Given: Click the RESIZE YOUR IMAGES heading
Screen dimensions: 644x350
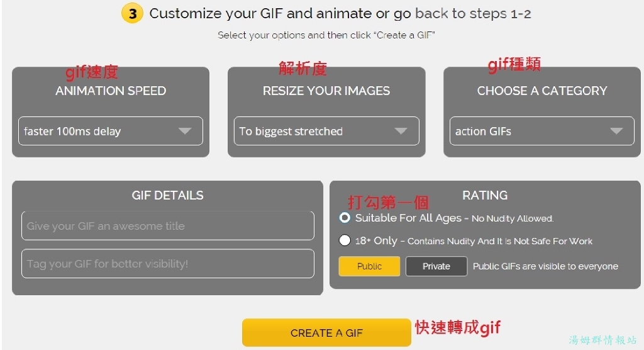Looking at the screenshot, I should click(x=326, y=91).
